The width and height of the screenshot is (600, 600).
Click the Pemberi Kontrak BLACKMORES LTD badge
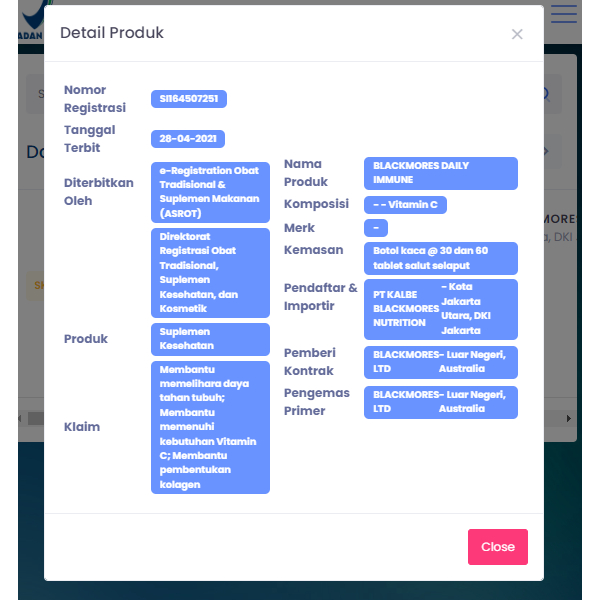(x=440, y=362)
